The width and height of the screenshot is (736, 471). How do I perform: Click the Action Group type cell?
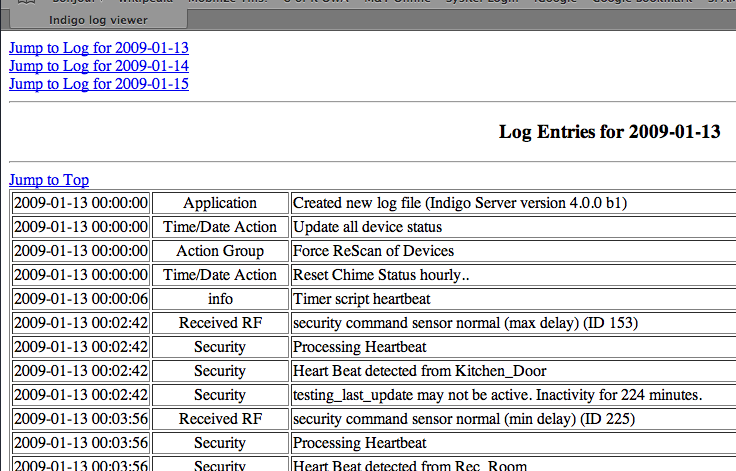(220, 251)
